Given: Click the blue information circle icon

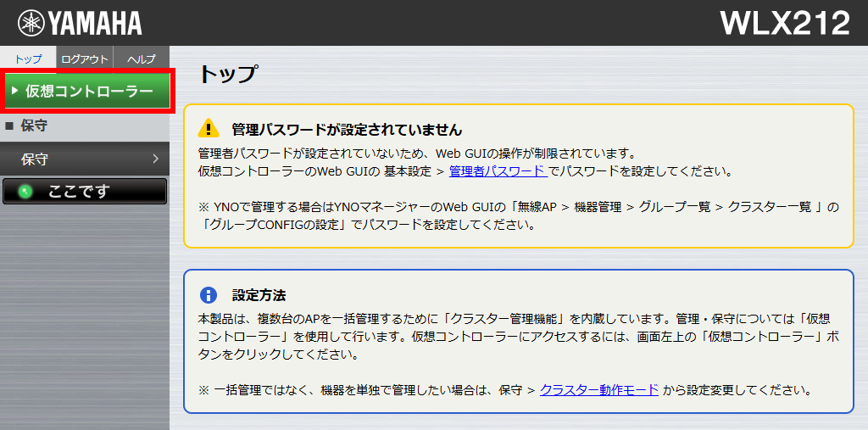Looking at the screenshot, I should point(209,295).
